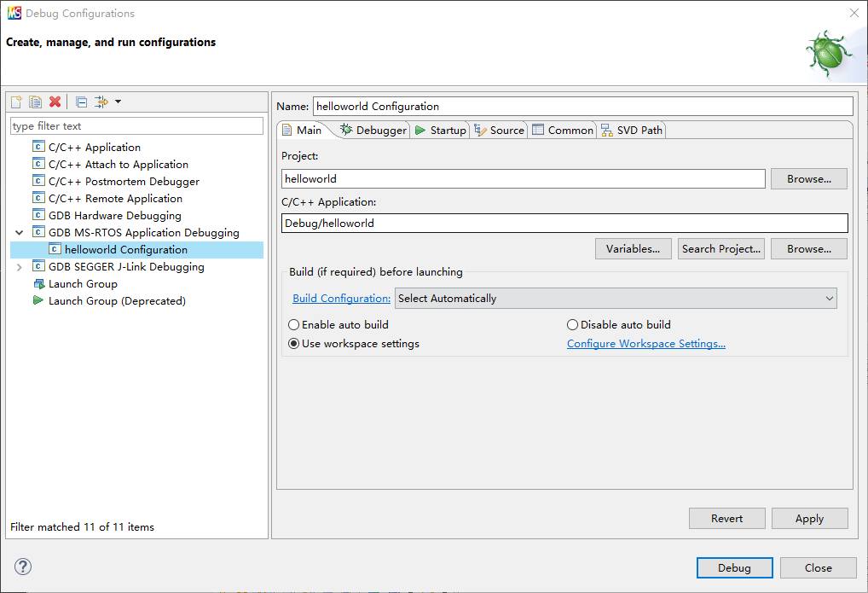Select the Enable auto build radio button
868x593 pixels.
click(x=294, y=325)
